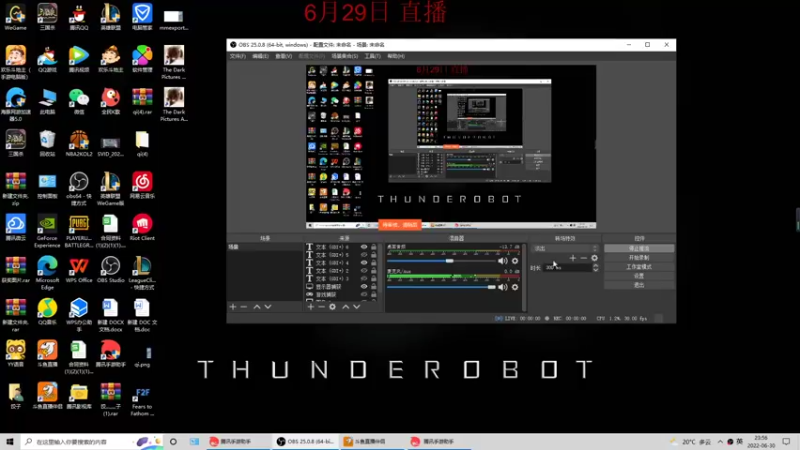Open the Tools menu in OBS
Viewport: 800px width, 450px height.
(x=372, y=56)
